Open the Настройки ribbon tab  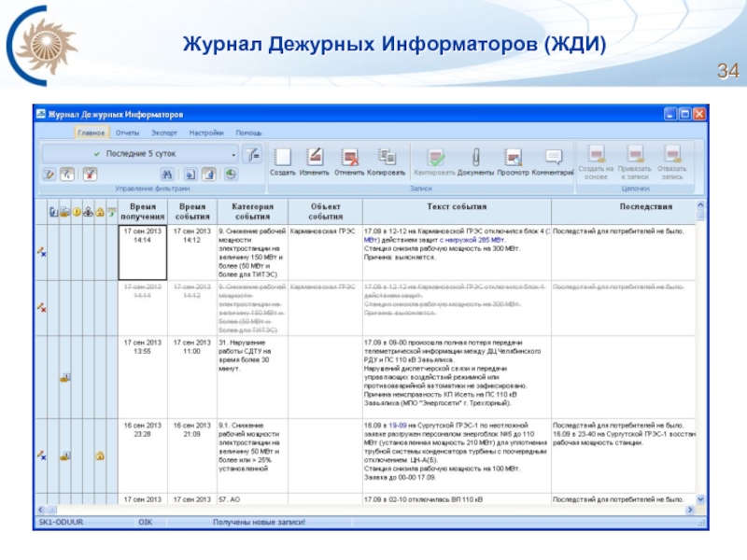(205, 133)
